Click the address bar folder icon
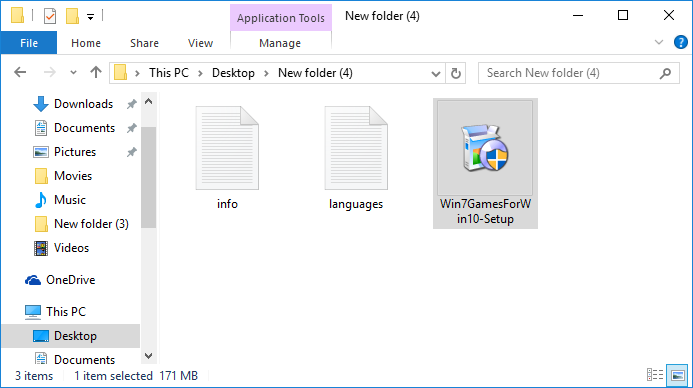The height and width of the screenshot is (388, 693). click(120, 72)
